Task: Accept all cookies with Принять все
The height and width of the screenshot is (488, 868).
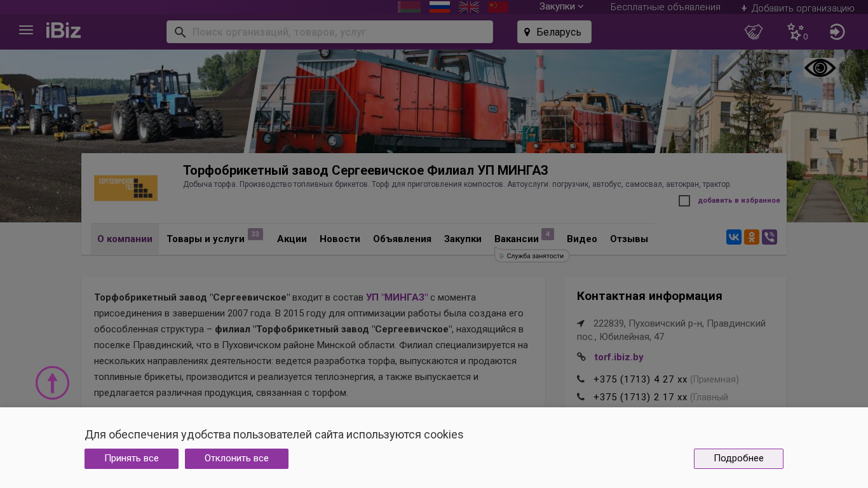Action: [x=132, y=459]
